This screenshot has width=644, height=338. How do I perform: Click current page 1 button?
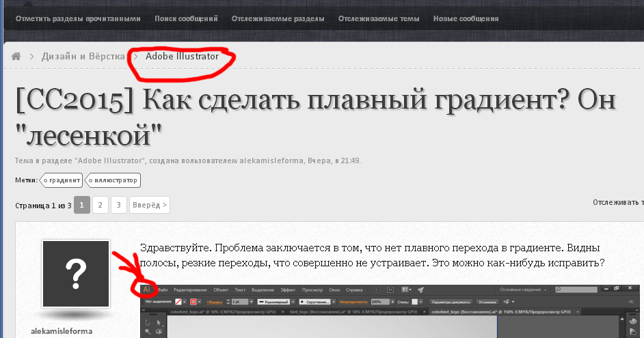[x=82, y=205]
